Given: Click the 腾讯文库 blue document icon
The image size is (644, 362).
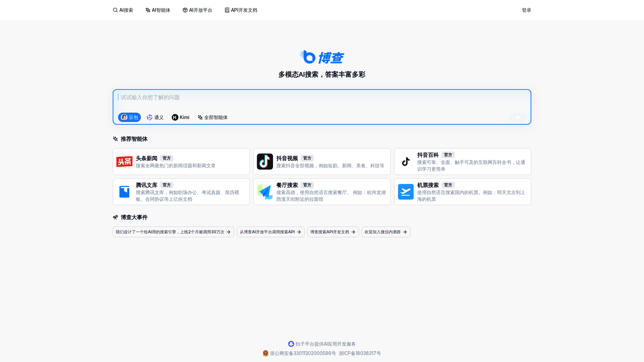Looking at the screenshot, I should (x=124, y=192).
